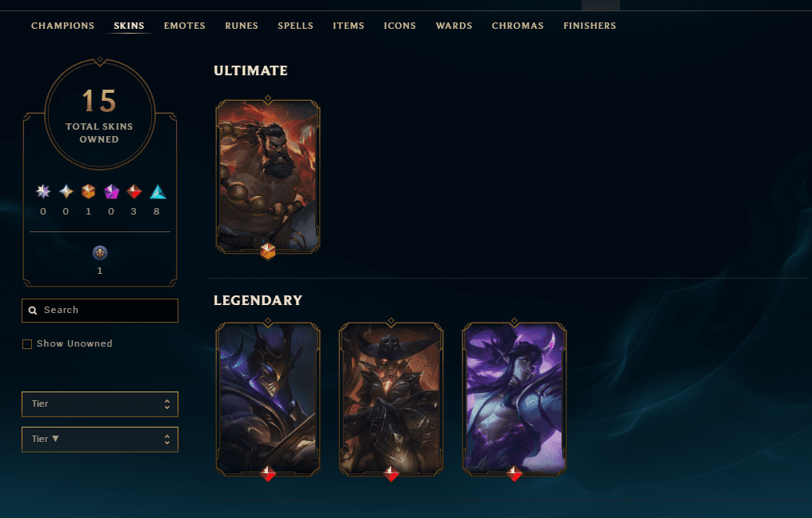Click the magnifier icon in Search box
812x518 pixels.
coord(33,311)
